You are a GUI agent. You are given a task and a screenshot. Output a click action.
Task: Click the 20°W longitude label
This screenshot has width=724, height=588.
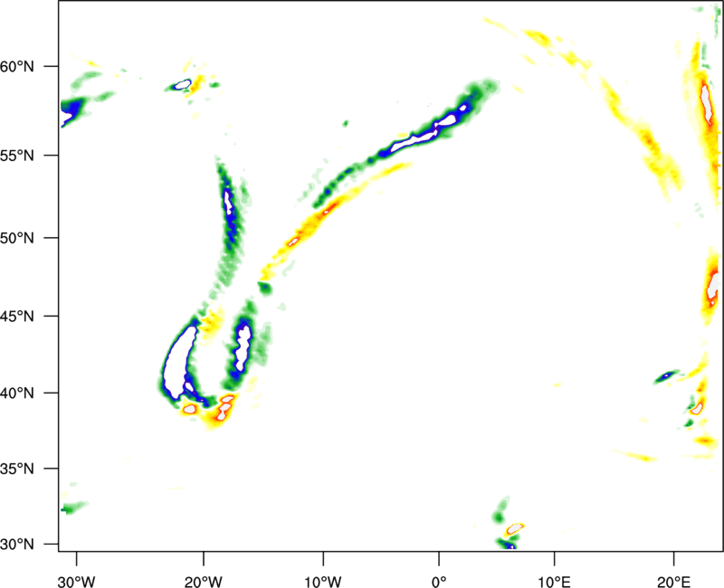point(204,582)
